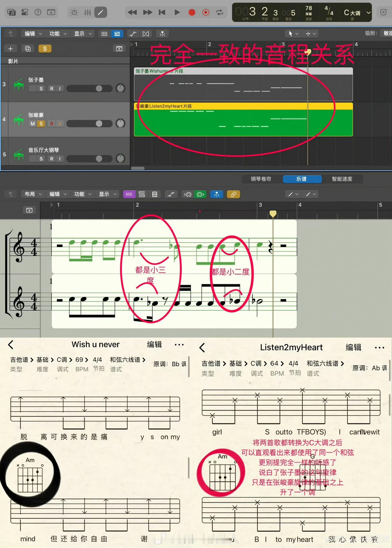Open 显示 menu in the tracks area
Screen dimensions: 392x548
tap(83, 34)
